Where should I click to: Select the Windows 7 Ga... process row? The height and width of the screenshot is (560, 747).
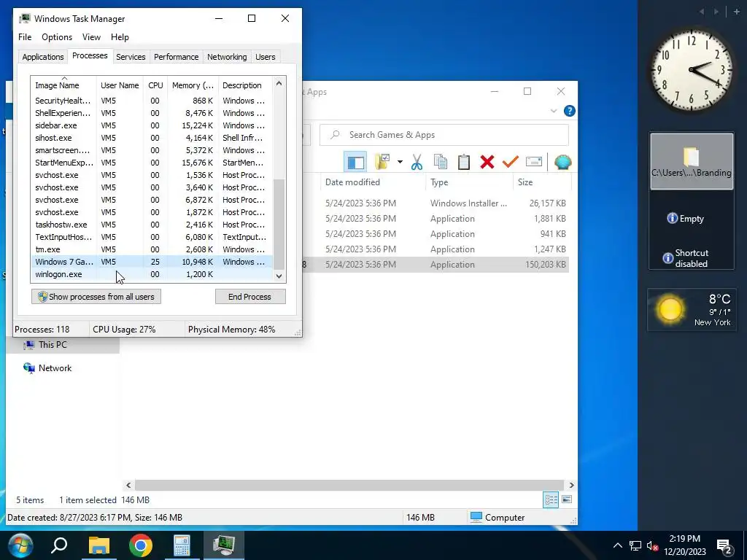pos(152,262)
